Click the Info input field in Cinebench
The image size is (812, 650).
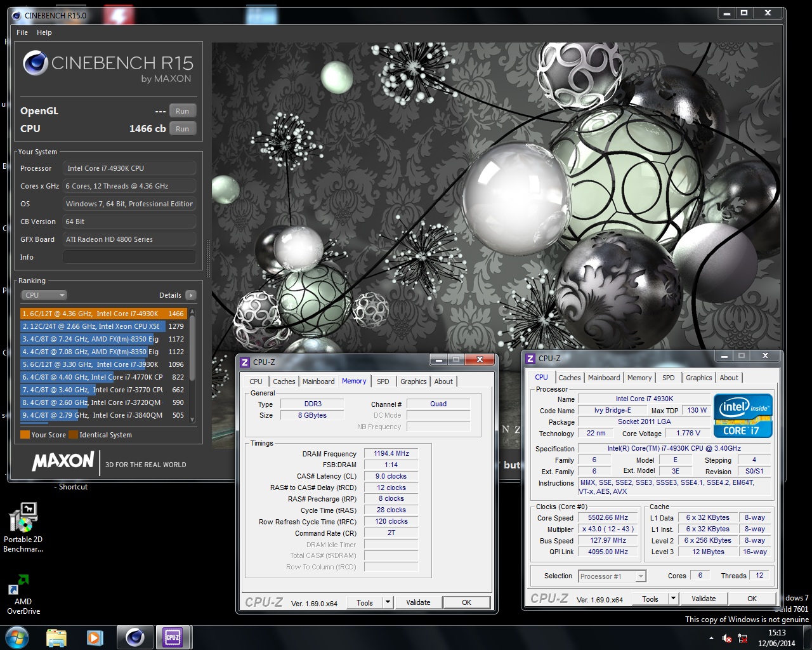129,257
